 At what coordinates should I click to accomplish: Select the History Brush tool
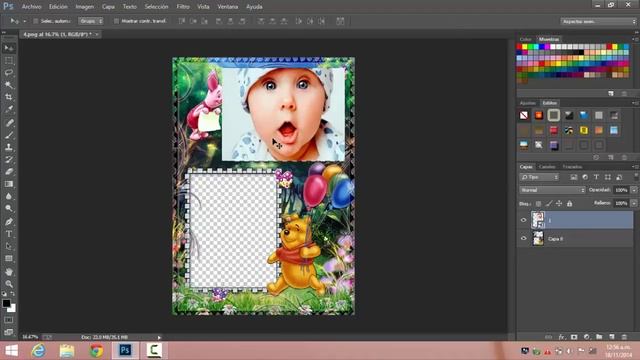point(9,159)
